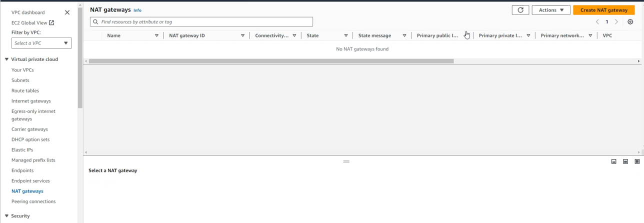This screenshot has height=223, width=644.
Task: Click the Info link beside title
Action: (137, 10)
